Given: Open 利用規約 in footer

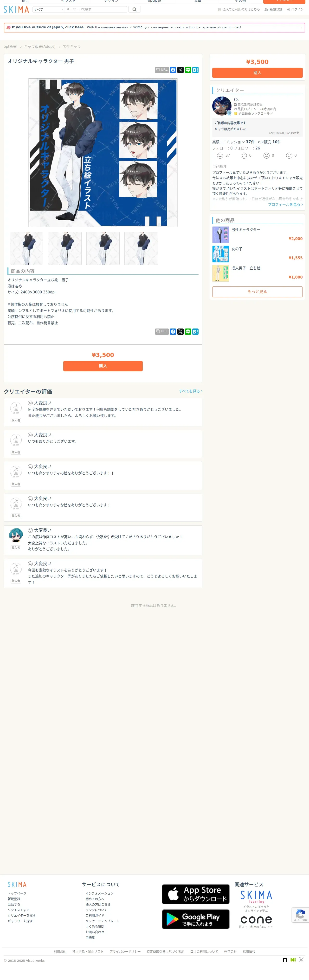Looking at the screenshot, I should click(x=60, y=951).
